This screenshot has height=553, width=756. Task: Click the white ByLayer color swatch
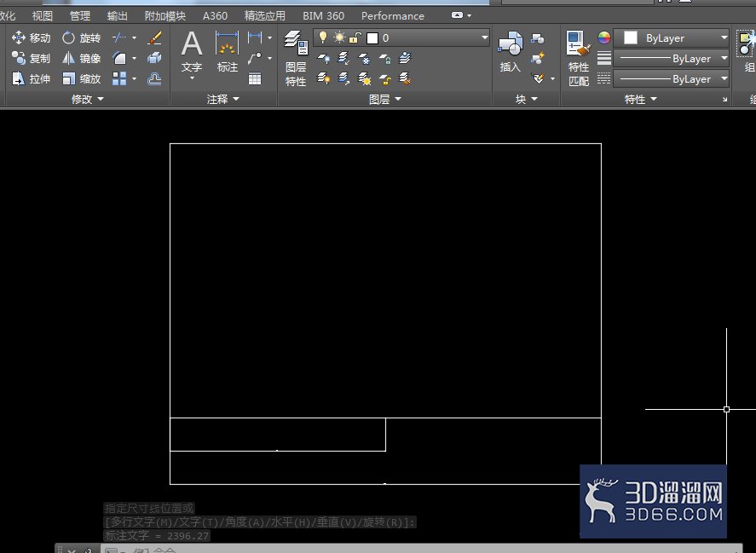(630, 37)
